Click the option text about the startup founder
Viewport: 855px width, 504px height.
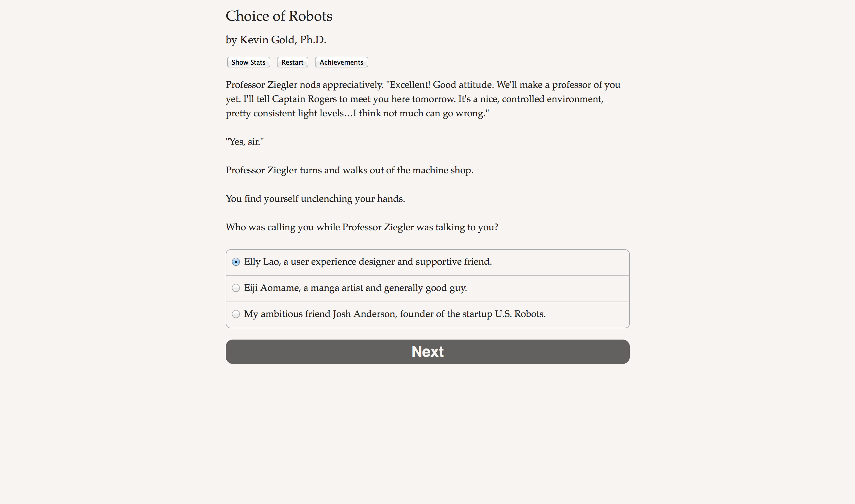tap(395, 314)
